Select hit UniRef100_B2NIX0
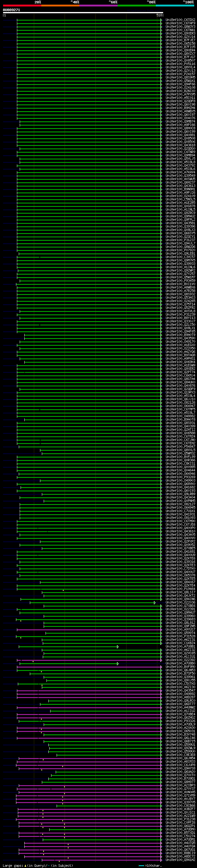 180,91
